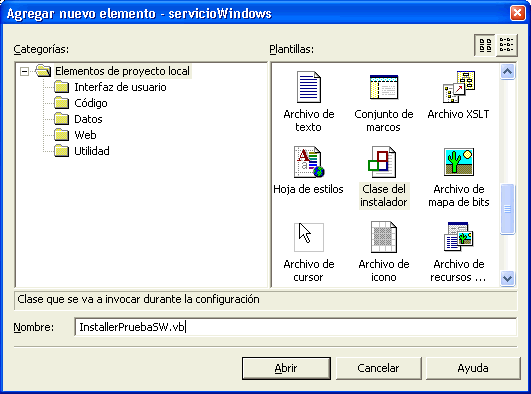The width and height of the screenshot is (531, 394).
Task: Click the templates scrollbar down arrow
Action: click(x=507, y=278)
